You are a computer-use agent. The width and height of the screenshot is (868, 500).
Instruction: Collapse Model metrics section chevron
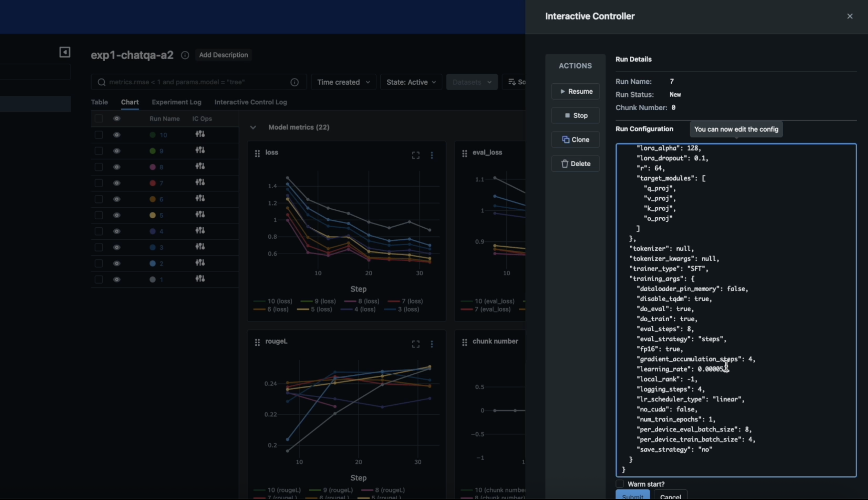pos(253,127)
